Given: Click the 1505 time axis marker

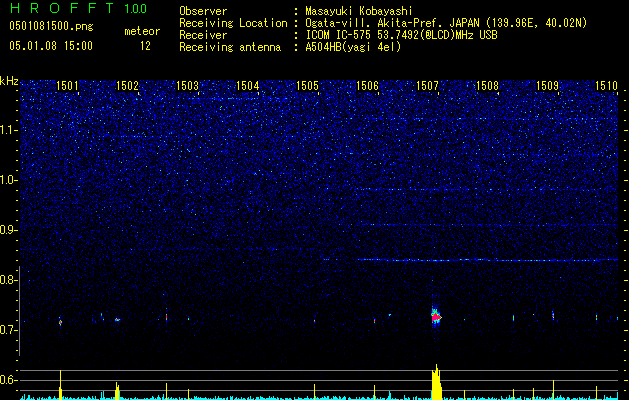Looking at the screenshot, I should (x=307, y=85).
